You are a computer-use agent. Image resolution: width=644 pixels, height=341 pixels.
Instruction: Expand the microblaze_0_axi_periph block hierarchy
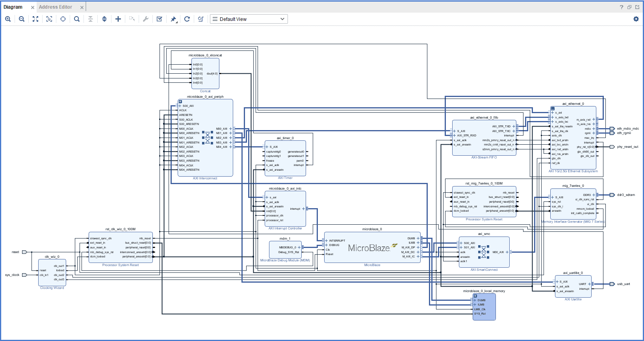[180, 102]
